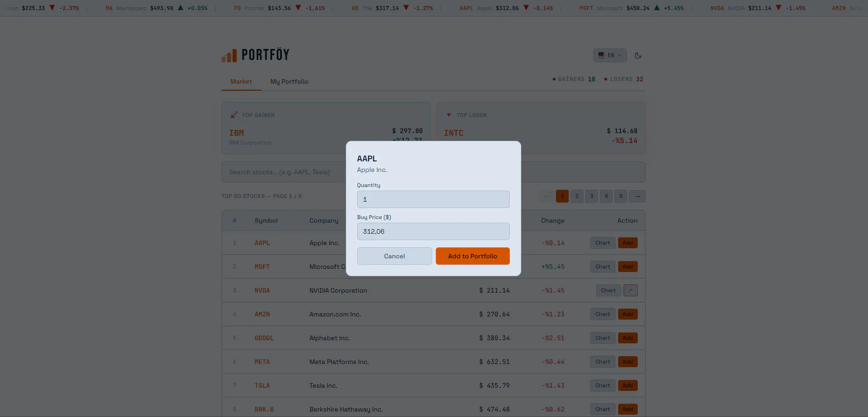Add AAPL from its table row
Viewport: 868px width, 417px height.
[628, 243]
